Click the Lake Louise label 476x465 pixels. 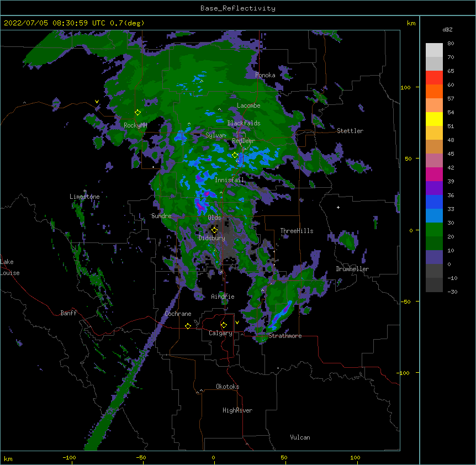10,267
